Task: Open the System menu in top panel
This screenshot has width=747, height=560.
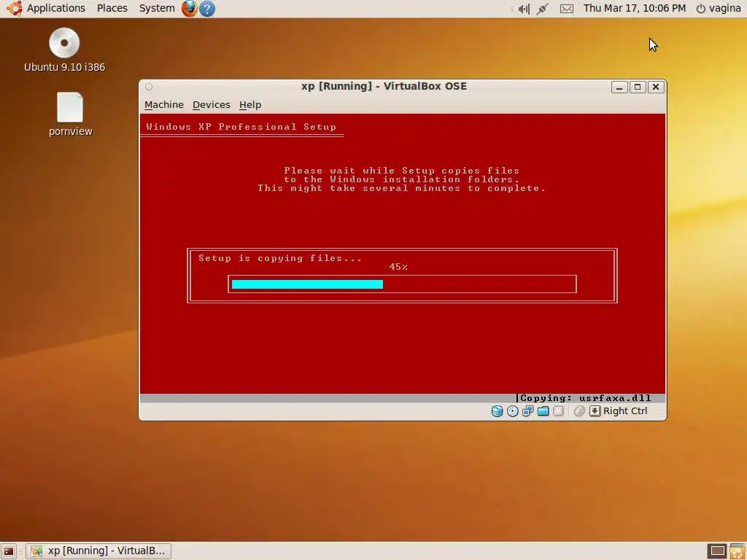Action: tap(157, 8)
